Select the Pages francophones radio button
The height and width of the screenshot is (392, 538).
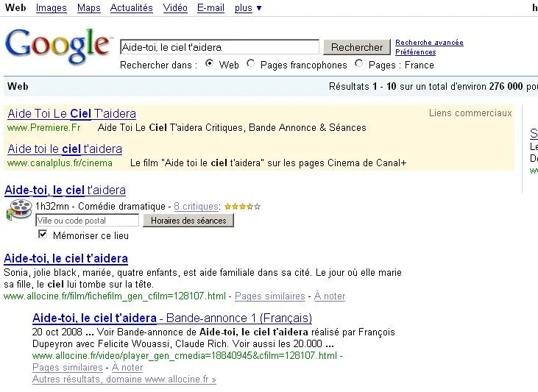click(251, 63)
